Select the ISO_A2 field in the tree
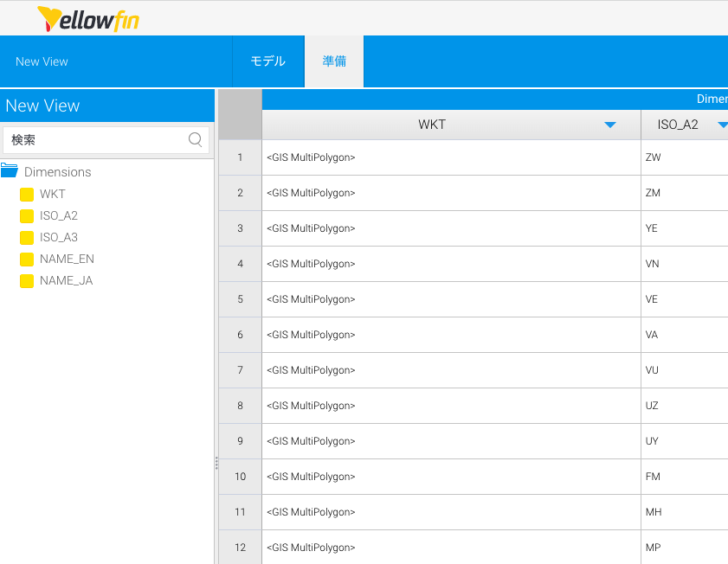The image size is (728, 564). (59, 215)
